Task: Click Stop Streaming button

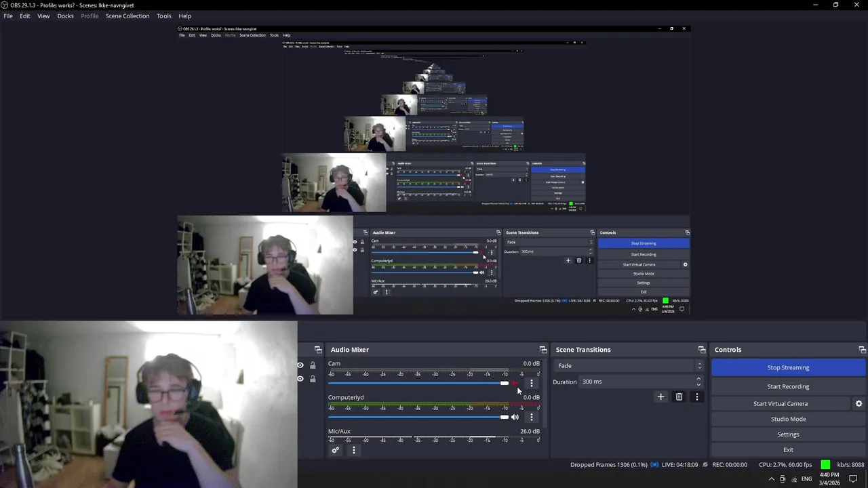Action: click(x=788, y=367)
